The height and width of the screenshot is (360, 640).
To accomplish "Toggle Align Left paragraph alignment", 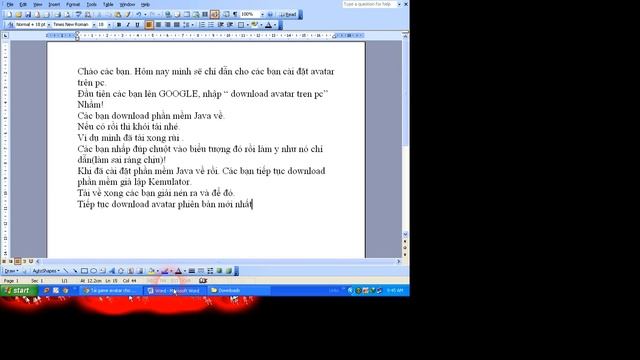I will tap(149, 25).
